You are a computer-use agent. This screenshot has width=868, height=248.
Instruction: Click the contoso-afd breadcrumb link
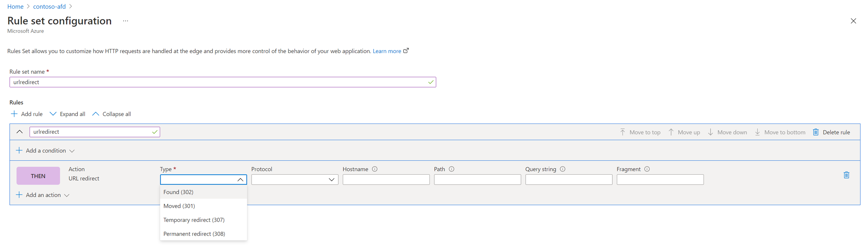click(x=50, y=7)
